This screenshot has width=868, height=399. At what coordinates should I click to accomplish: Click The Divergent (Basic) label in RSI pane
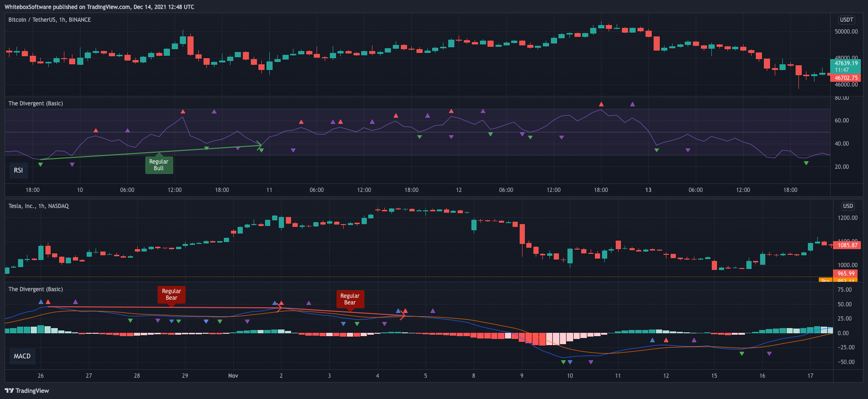coord(35,104)
